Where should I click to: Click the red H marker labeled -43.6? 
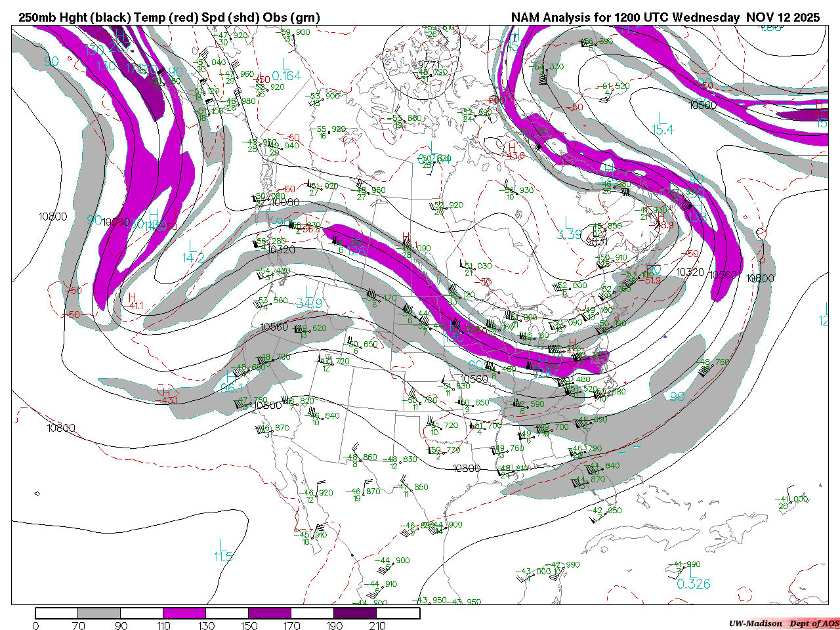coord(513,147)
